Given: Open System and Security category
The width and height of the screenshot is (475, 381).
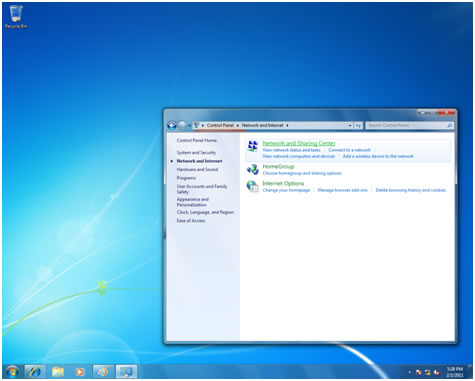Looking at the screenshot, I should [x=196, y=153].
